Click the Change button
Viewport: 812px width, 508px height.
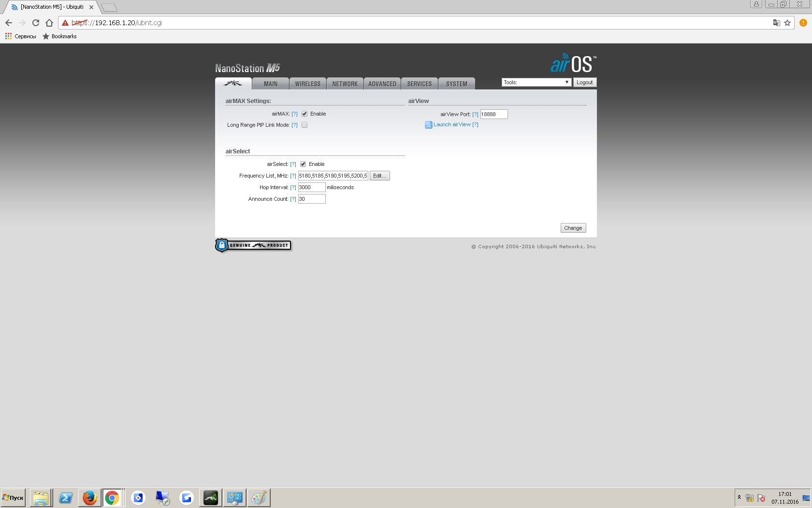573,228
